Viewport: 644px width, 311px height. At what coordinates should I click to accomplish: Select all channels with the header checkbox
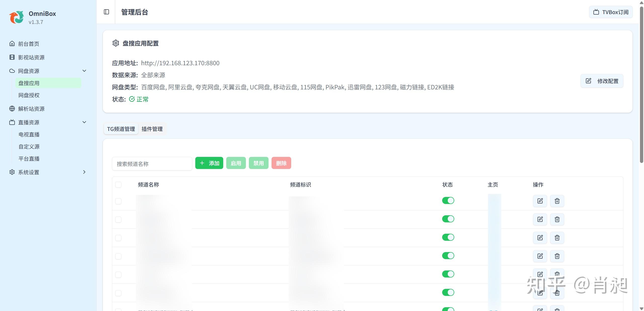(118, 185)
